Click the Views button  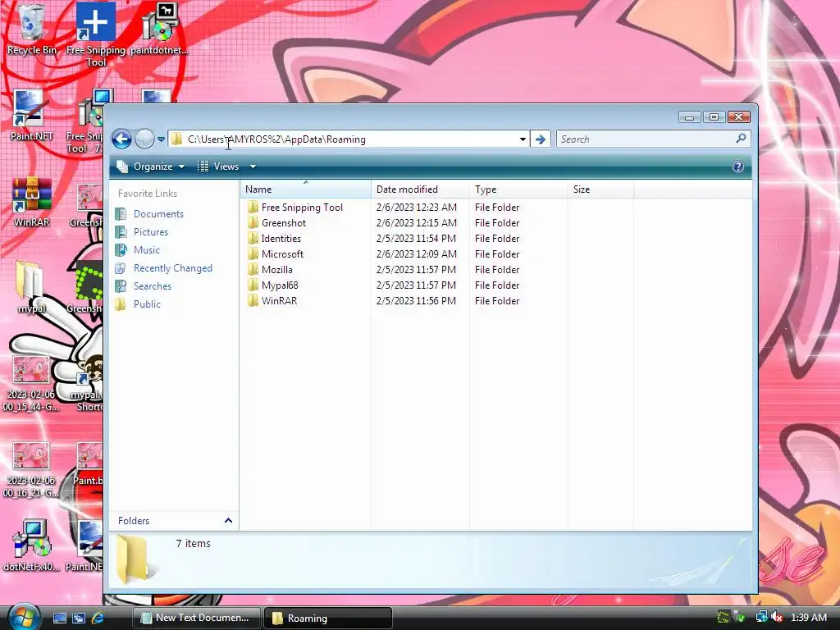tap(218, 167)
